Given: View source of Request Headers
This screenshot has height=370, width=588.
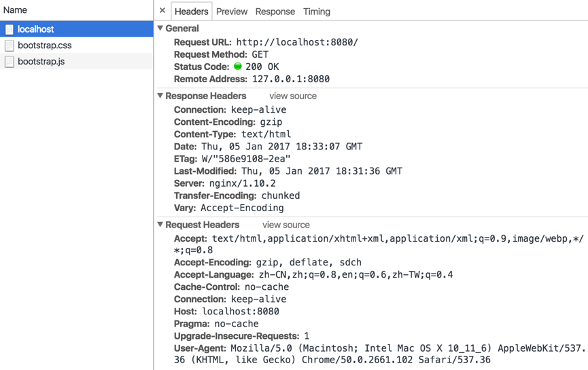Looking at the screenshot, I should 286,225.
